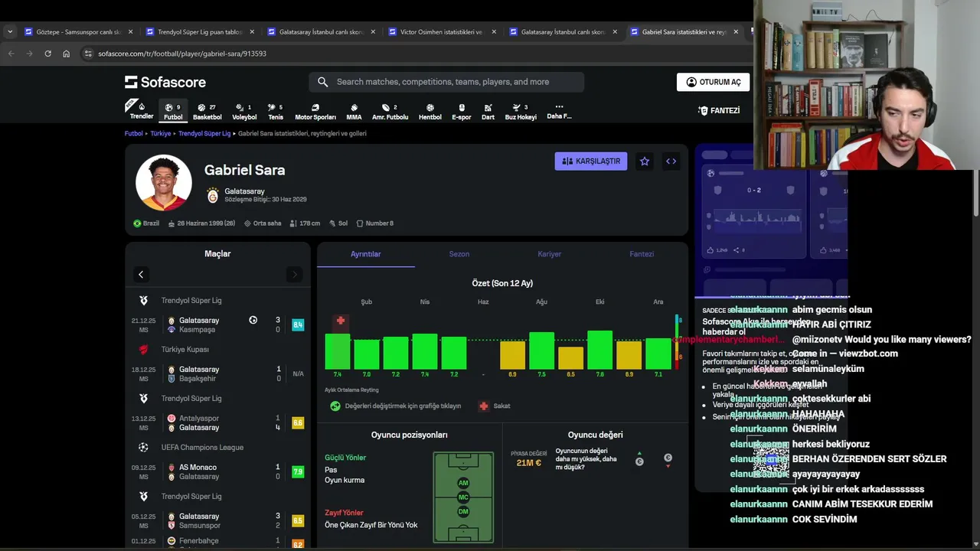Click the browser back button
The image size is (980, 551).
pyautogui.click(x=11, y=54)
